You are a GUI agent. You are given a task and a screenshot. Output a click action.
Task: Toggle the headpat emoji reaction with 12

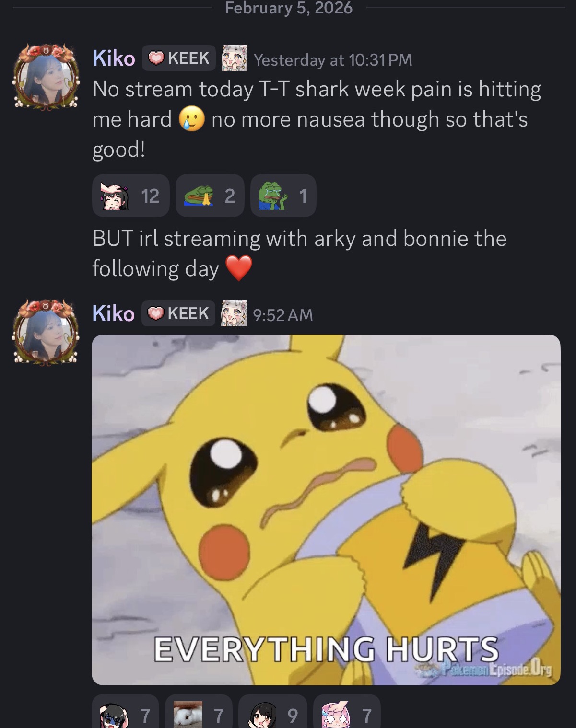tap(130, 196)
